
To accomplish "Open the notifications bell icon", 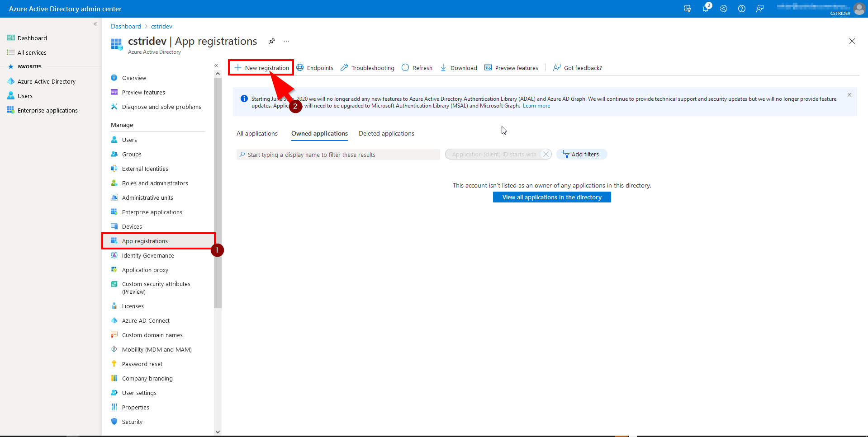I will click(x=706, y=9).
